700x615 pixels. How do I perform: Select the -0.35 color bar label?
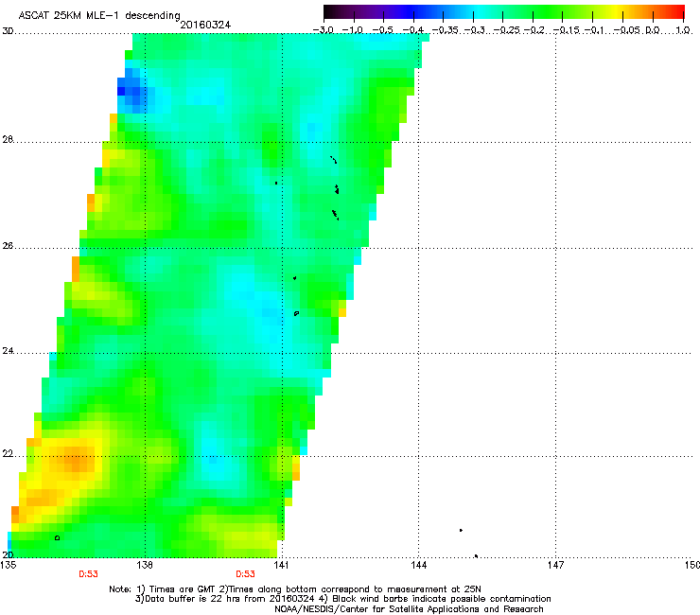point(446,30)
